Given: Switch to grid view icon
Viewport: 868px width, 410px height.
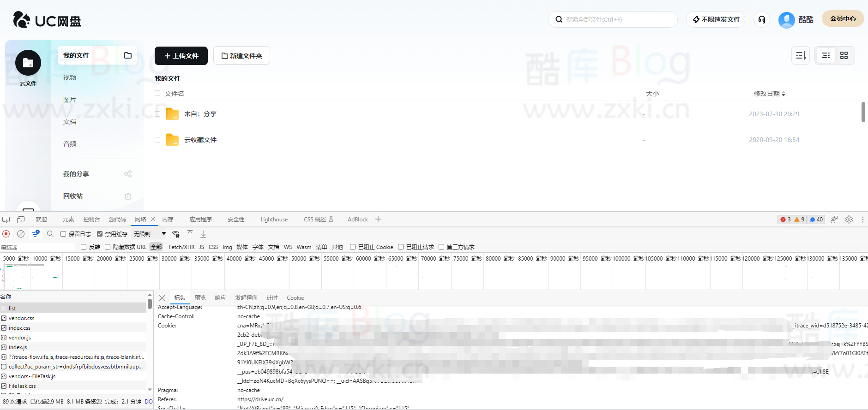Looking at the screenshot, I should 844,55.
